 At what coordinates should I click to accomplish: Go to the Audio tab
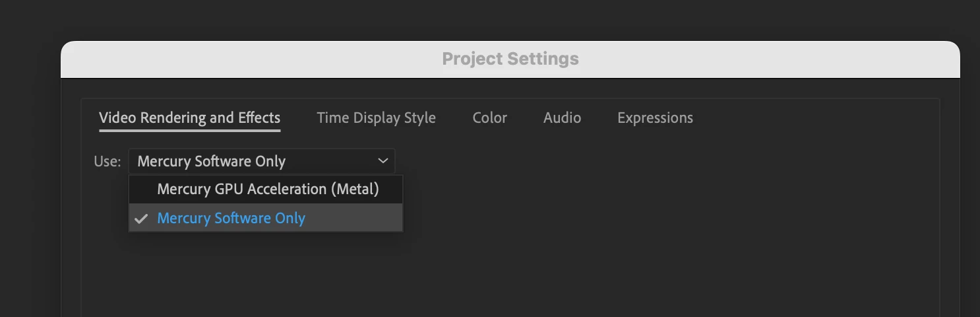(562, 118)
